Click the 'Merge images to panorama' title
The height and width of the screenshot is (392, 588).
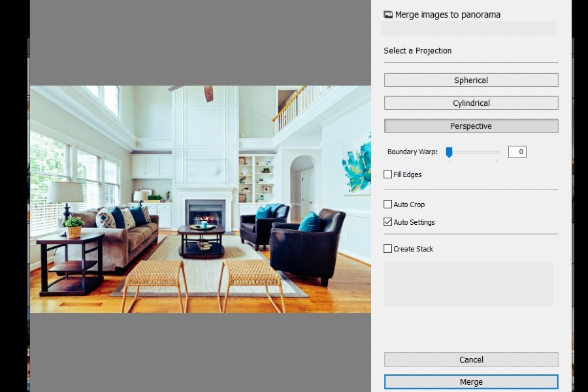coord(448,14)
